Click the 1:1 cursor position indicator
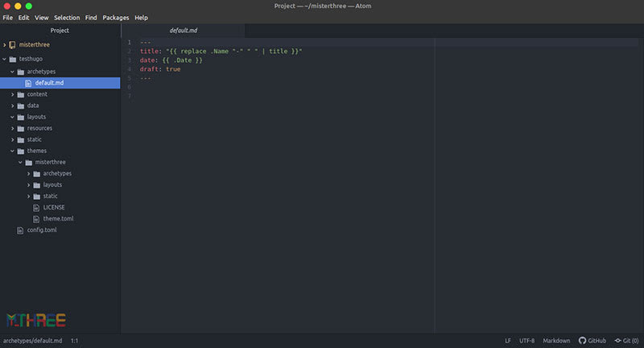644x348 pixels. pyautogui.click(x=74, y=341)
